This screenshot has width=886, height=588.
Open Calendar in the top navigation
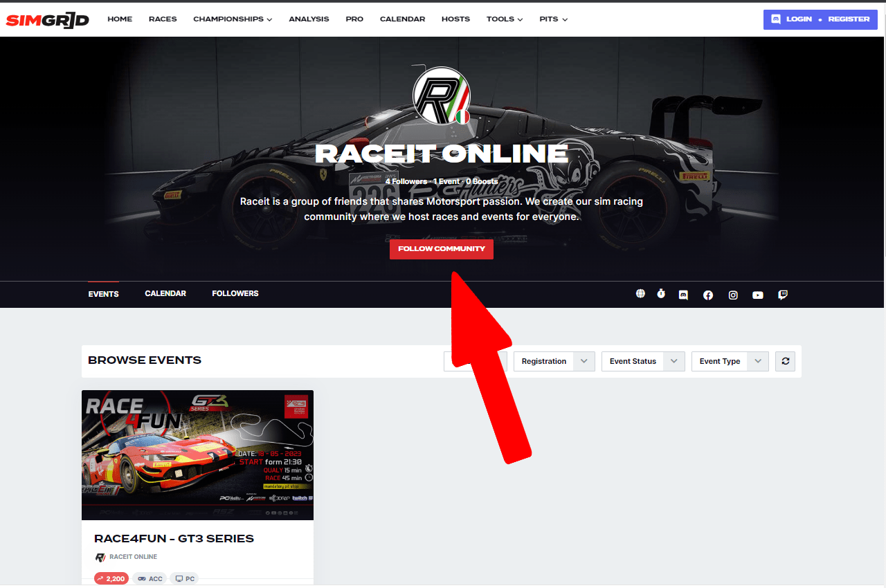402,19
